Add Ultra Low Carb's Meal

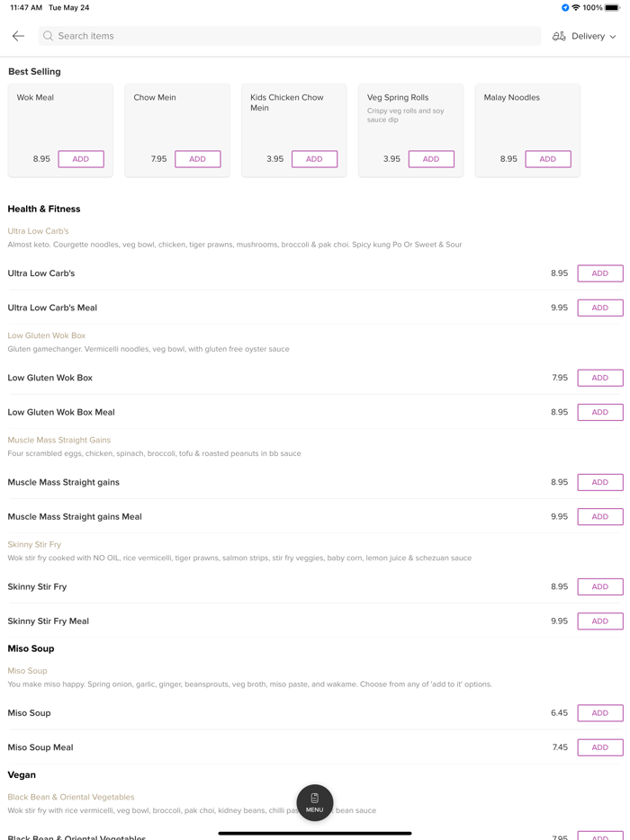(x=599, y=308)
